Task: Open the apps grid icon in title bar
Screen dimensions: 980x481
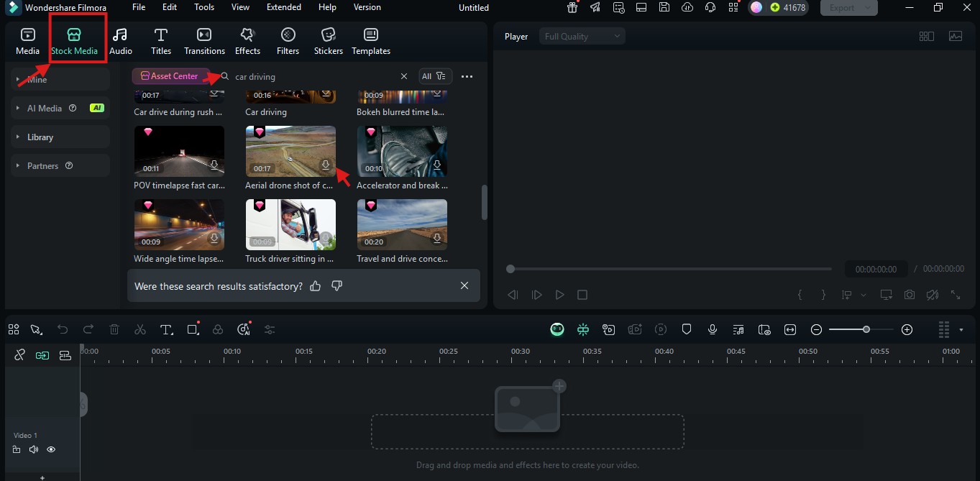Action: (733, 8)
